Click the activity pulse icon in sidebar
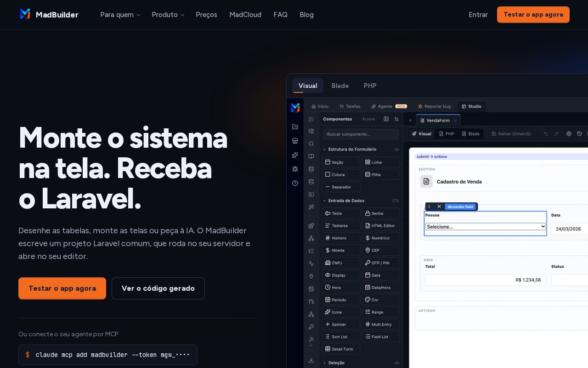The image size is (588, 368). click(x=311, y=264)
